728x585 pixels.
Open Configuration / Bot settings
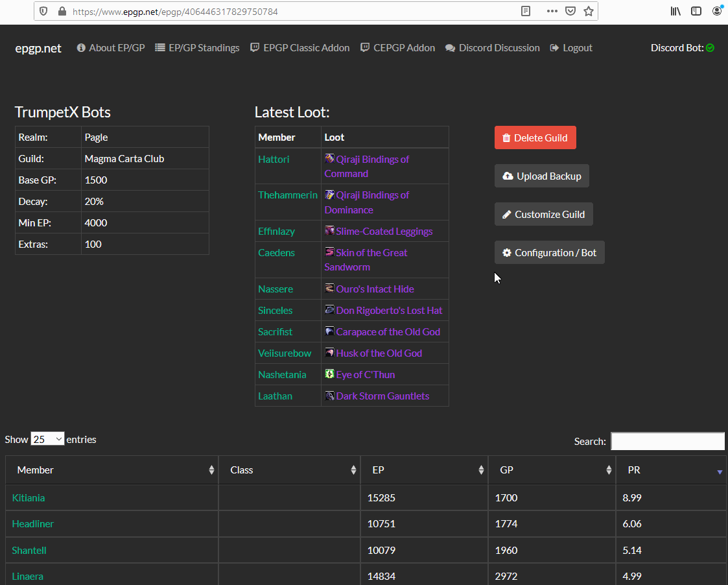pyautogui.click(x=549, y=252)
